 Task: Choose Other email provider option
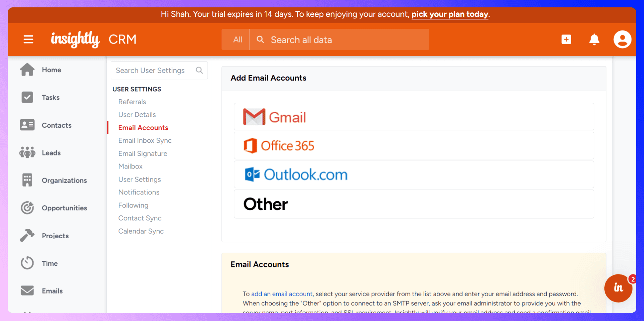[x=414, y=204]
